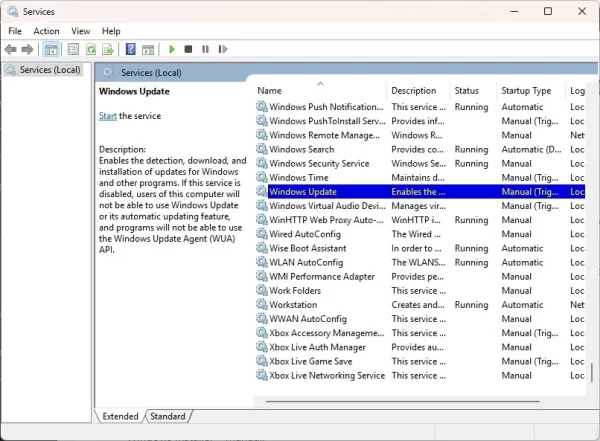
Task: Sort by the Startup Type column header
Action: 531,90
